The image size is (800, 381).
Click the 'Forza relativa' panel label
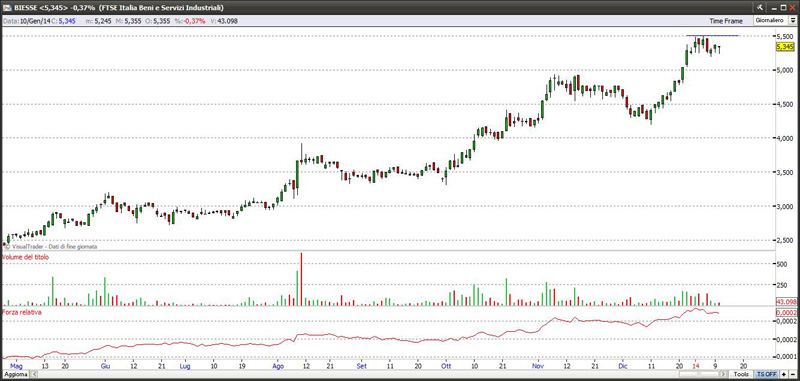21,312
